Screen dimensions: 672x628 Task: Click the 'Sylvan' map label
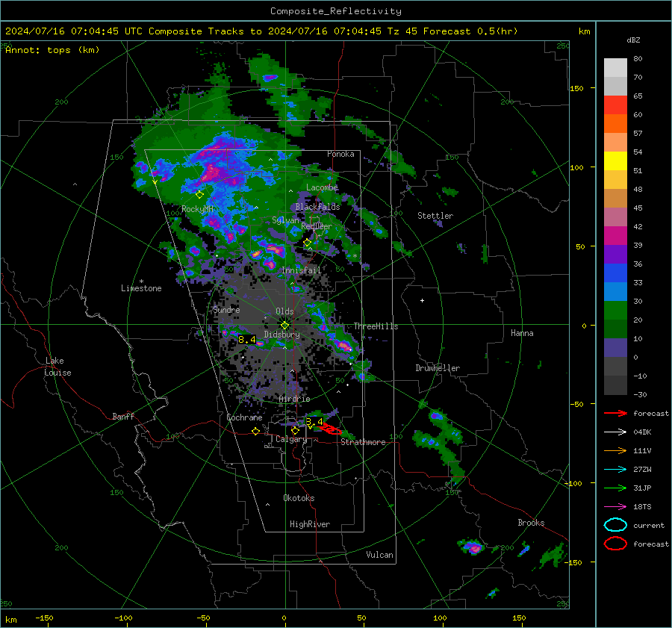click(x=285, y=220)
